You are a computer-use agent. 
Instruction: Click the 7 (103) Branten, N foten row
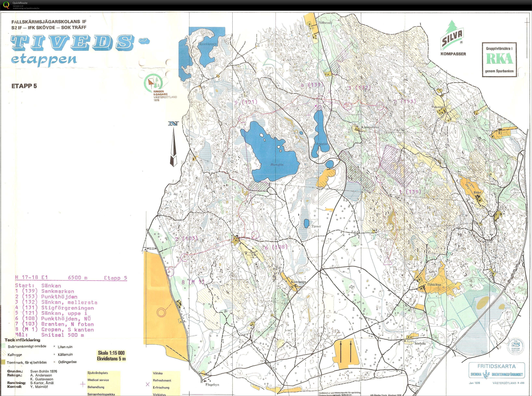pos(54,324)
